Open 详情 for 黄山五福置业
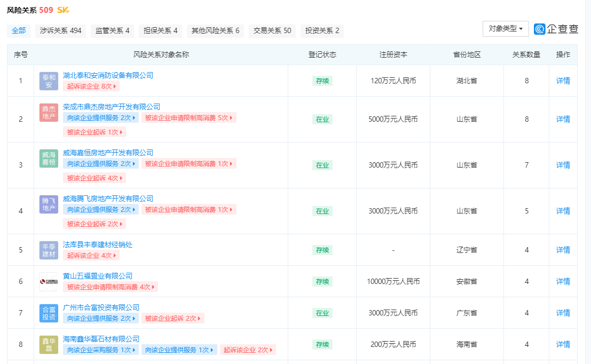The width and height of the screenshot is (591, 364). point(563,282)
